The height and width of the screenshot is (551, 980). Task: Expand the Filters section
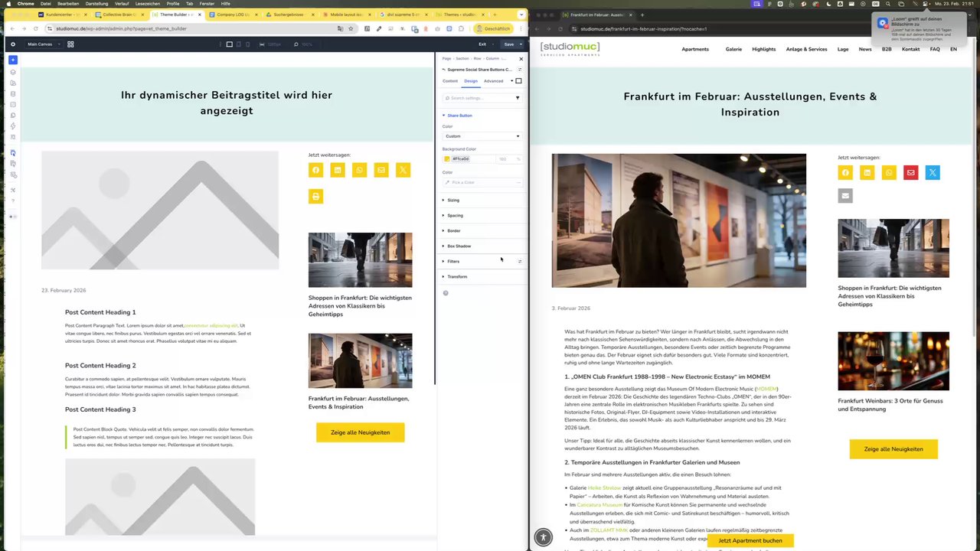click(453, 262)
